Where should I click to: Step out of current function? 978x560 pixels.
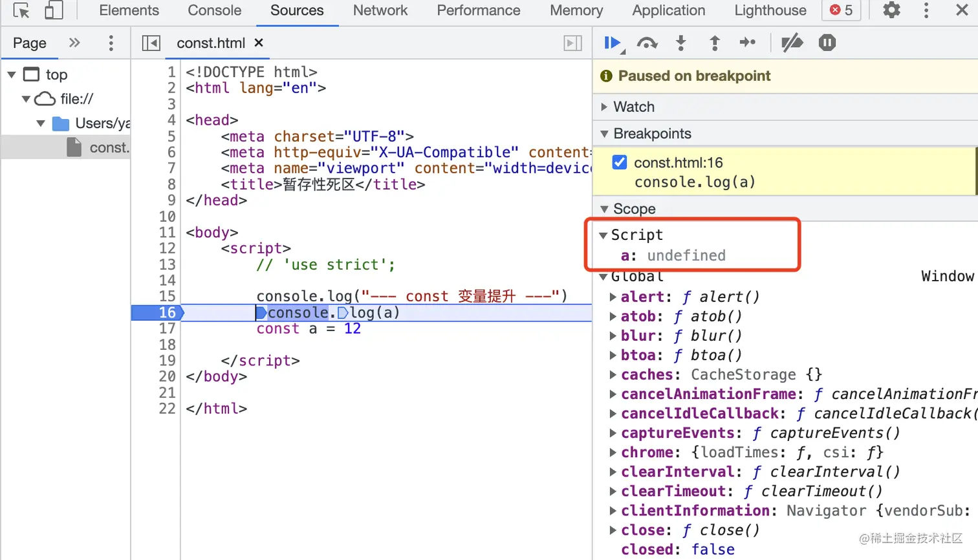click(715, 43)
